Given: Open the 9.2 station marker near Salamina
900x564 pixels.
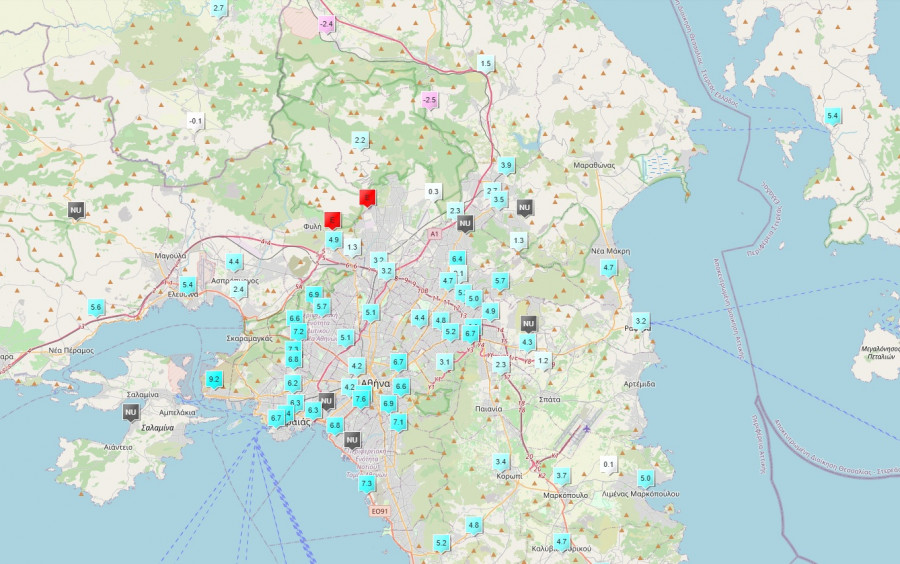Looking at the screenshot, I should [x=214, y=379].
